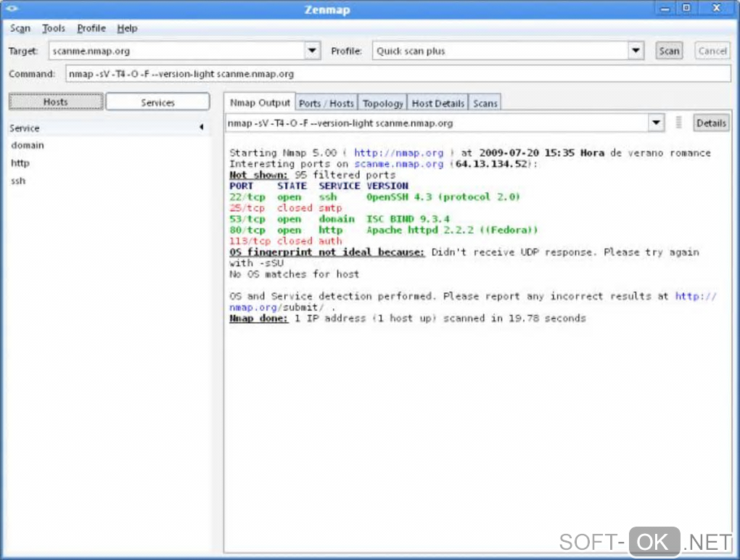This screenshot has height=560, width=740.
Task: Click the 80/tcp open http line
Action: pyautogui.click(x=383, y=230)
